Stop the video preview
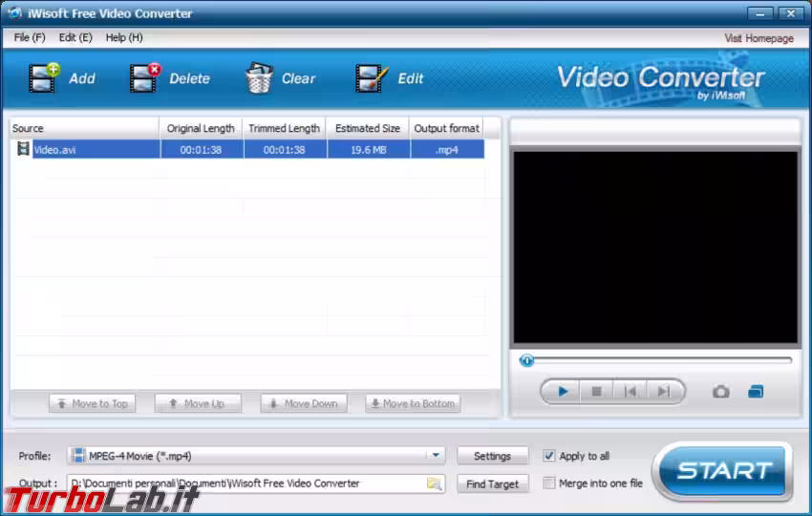The image size is (812, 516). [596, 392]
